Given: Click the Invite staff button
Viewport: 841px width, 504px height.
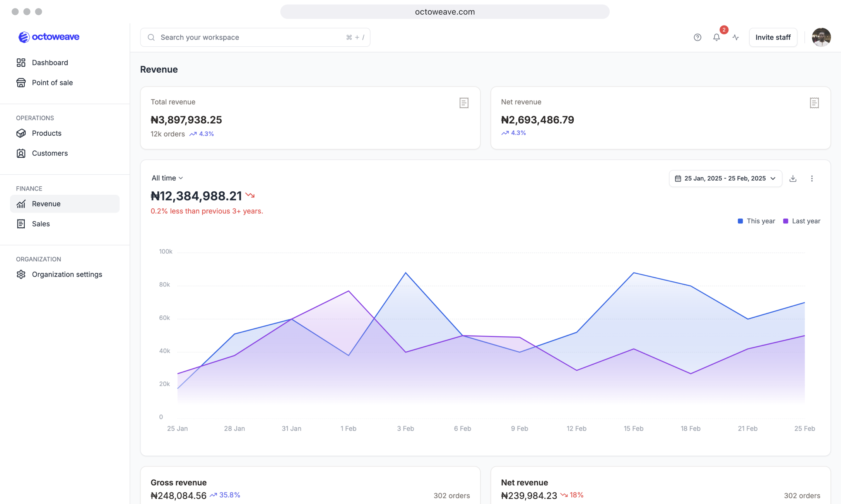Looking at the screenshot, I should [773, 37].
